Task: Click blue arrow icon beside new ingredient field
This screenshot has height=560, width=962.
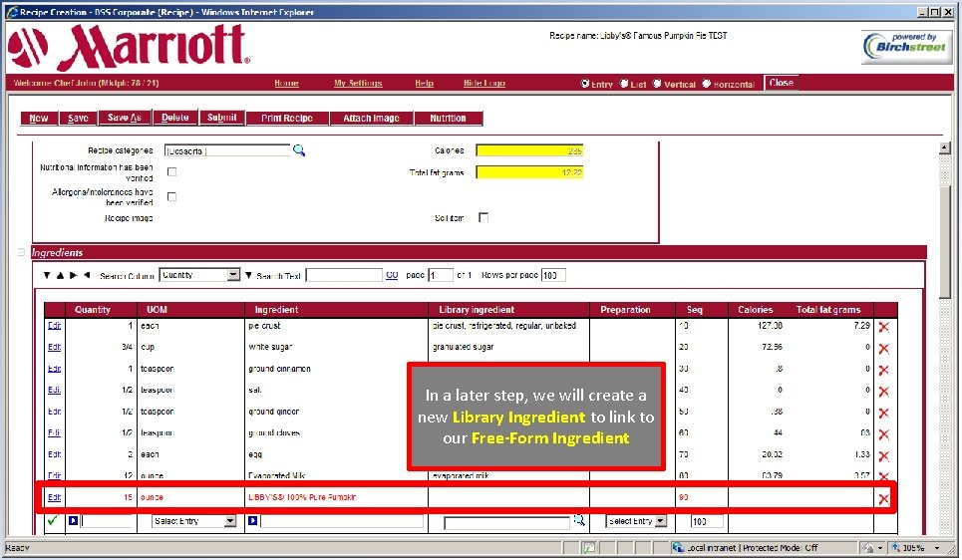Action: tap(252, 521)
